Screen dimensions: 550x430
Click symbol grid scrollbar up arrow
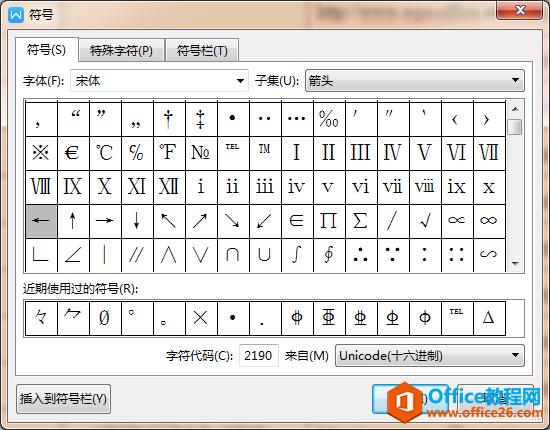click(515, 109)
